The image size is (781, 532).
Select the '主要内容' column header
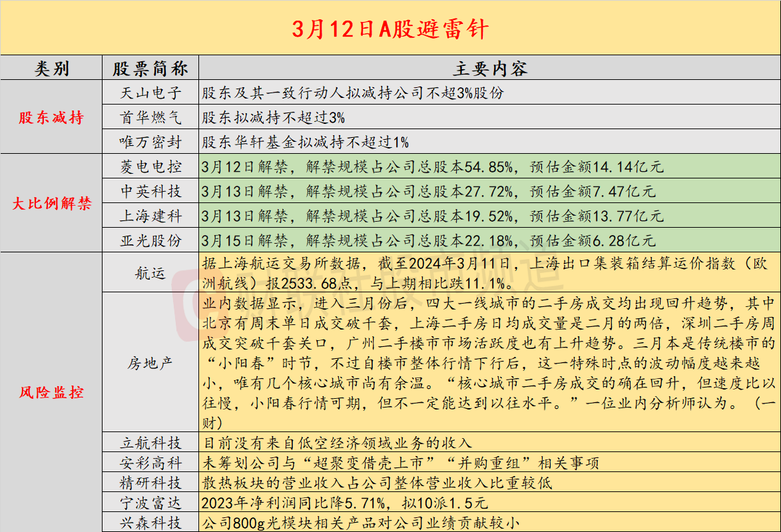[x=490, y=68]
